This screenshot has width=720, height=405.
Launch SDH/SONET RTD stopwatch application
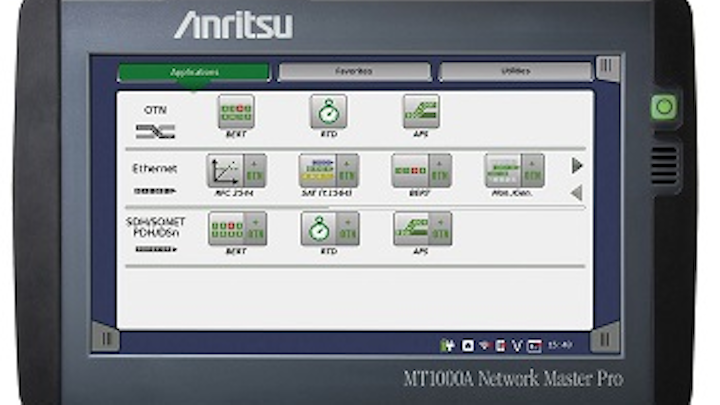319,229
